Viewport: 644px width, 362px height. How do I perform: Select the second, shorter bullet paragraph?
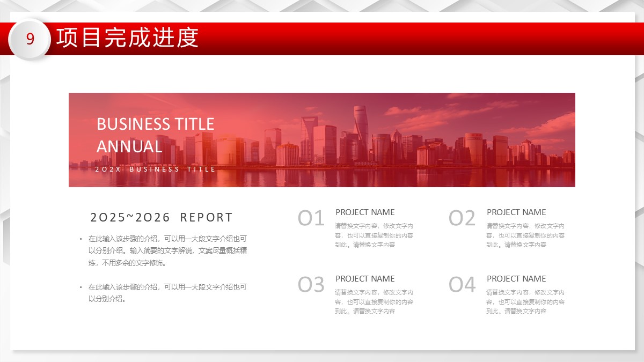click(167, 293)
